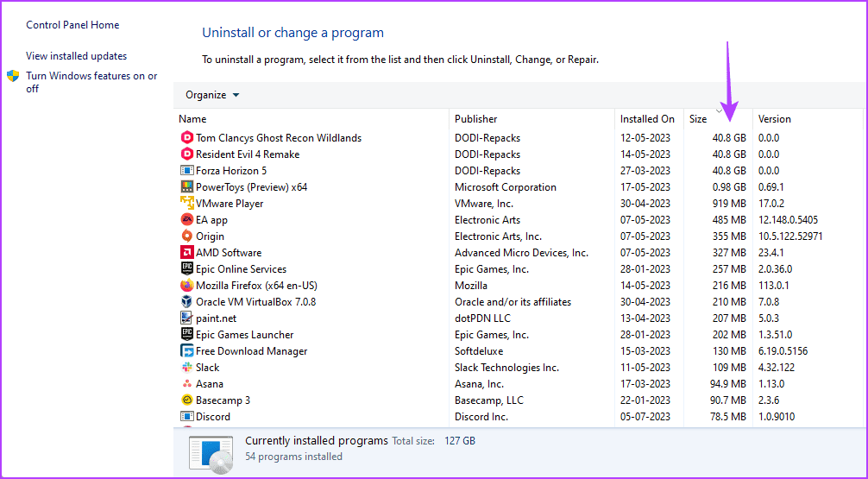Screen dimensions: 868x479
Task: Select Resident Evil 4 Remake entry
Action: [x=248, y=154]
